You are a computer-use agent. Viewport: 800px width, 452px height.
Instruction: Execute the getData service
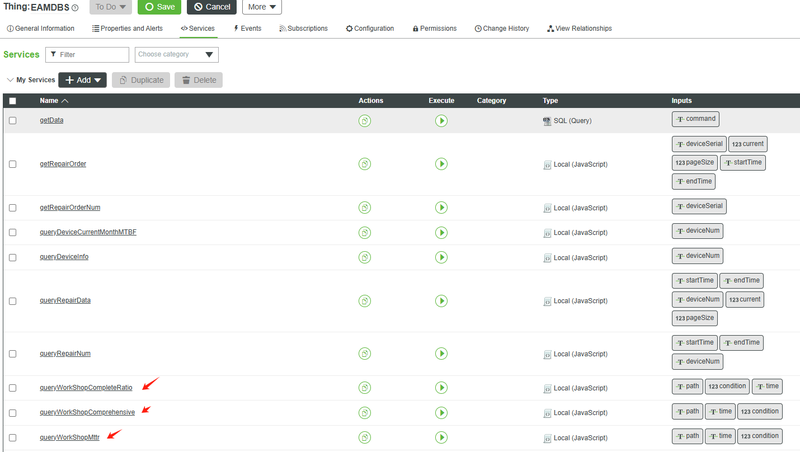pyautogui.click(x=441, y=121)
